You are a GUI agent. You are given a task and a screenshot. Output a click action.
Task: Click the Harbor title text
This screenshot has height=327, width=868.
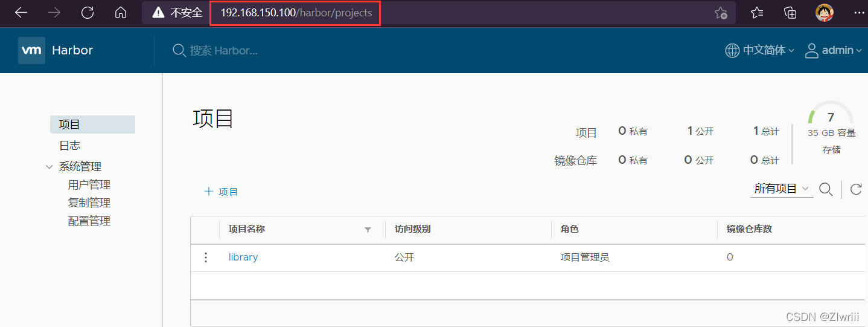pyautogui.click(x=72, y=50)
